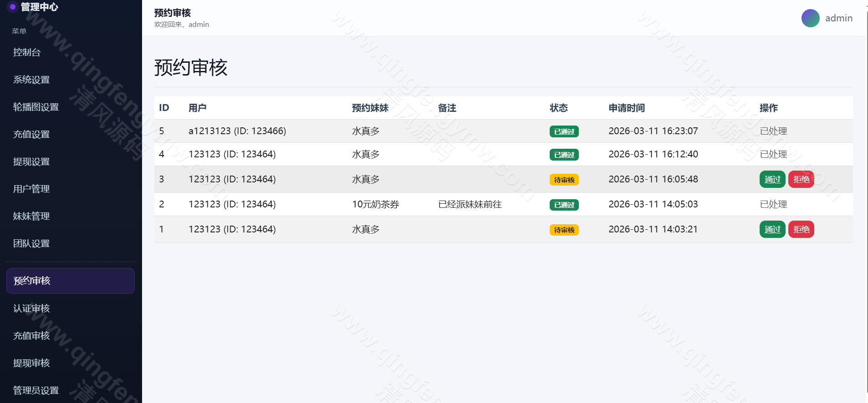Click the 已通过 badge in row 5
This screenshot has height=403, width=868.
coord(564,131)
